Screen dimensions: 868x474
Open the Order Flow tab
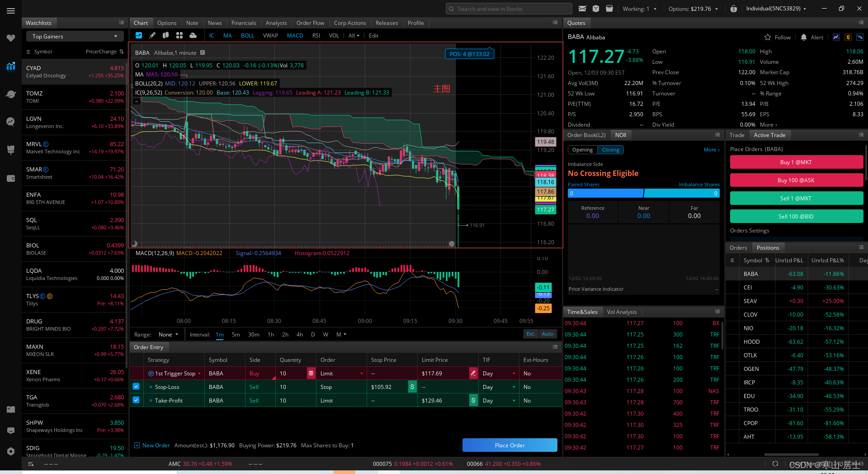(x=310, y=23)
